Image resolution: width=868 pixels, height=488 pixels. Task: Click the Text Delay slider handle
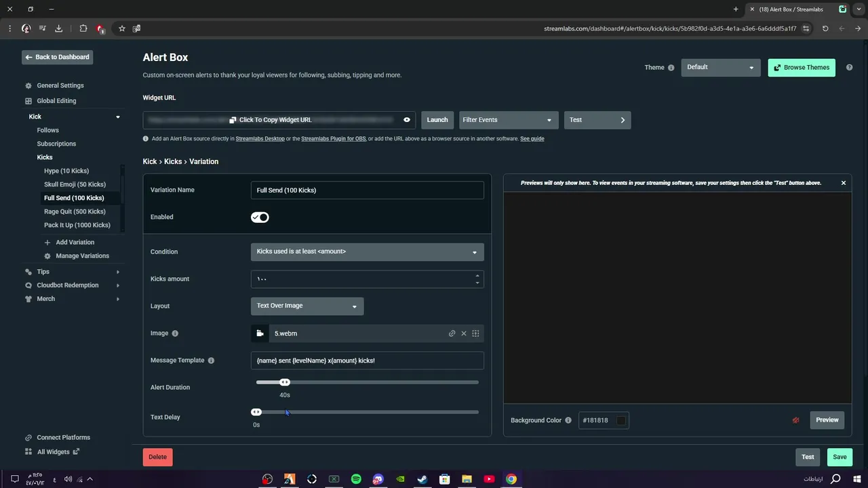click(256, 413)
